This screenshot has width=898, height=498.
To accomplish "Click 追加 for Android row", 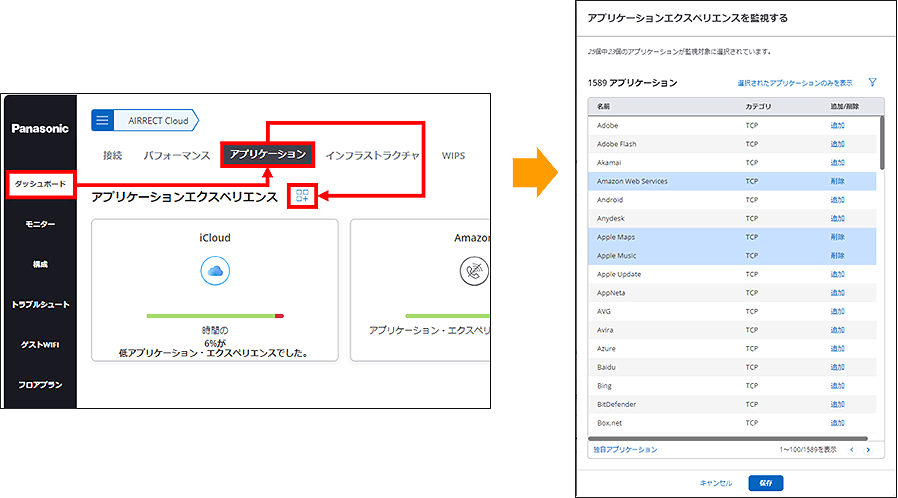I will click(837, 200).
